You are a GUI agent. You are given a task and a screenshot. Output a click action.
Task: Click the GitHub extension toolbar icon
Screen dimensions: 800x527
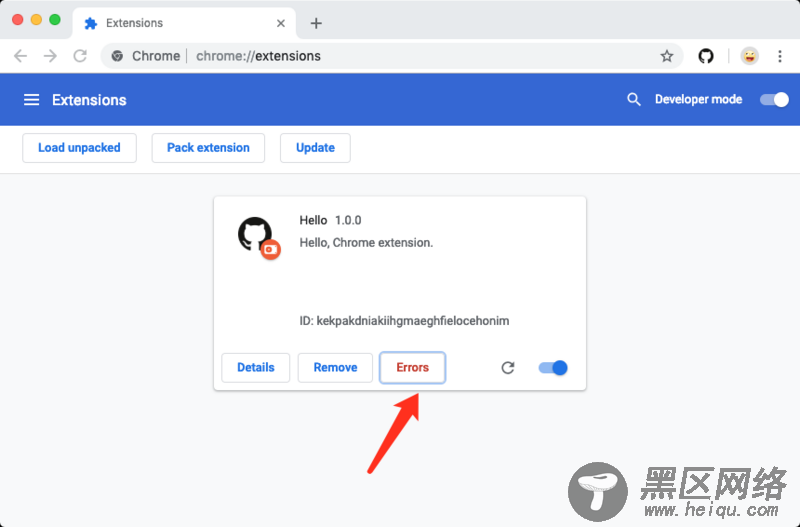[706, 56]
